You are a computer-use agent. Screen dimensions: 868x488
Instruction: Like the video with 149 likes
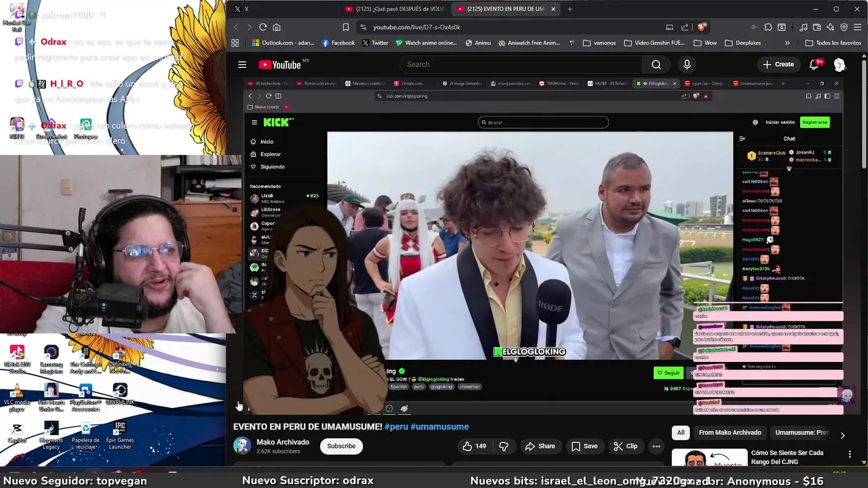click(474, 446)
